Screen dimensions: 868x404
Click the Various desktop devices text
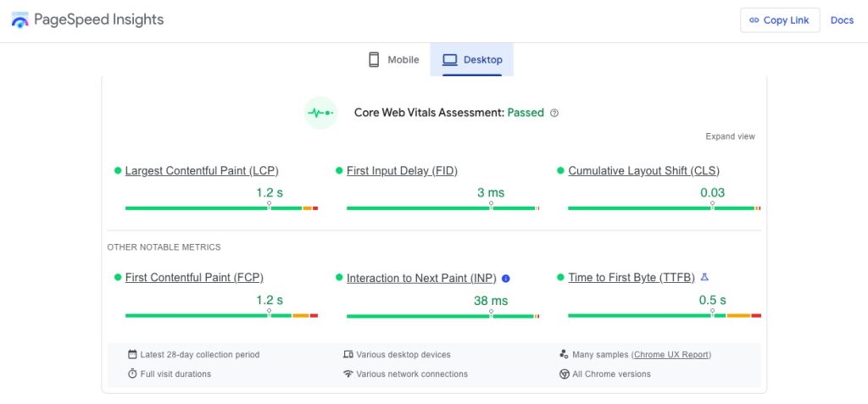click(x=403, y=354)
